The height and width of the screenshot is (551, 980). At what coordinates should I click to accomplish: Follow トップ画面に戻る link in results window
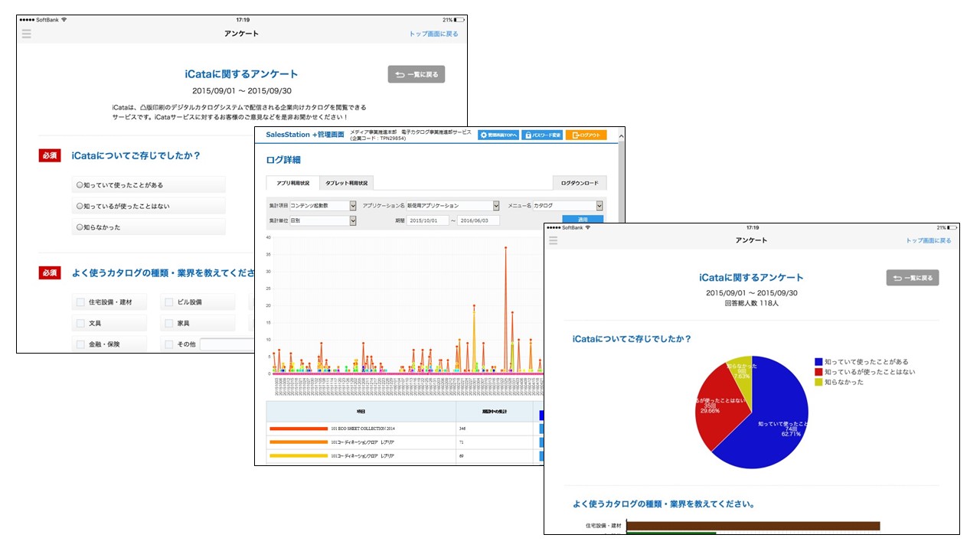[x=929, y=240]
